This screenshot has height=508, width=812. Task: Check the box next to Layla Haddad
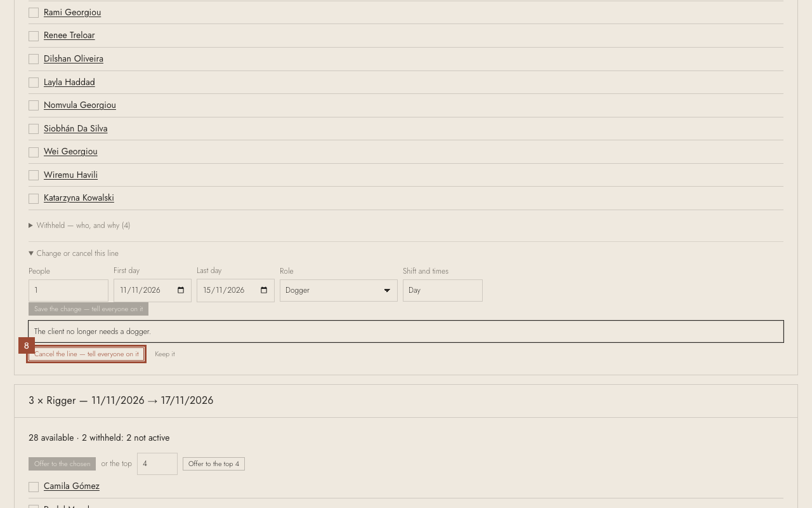tap(34, 83)
